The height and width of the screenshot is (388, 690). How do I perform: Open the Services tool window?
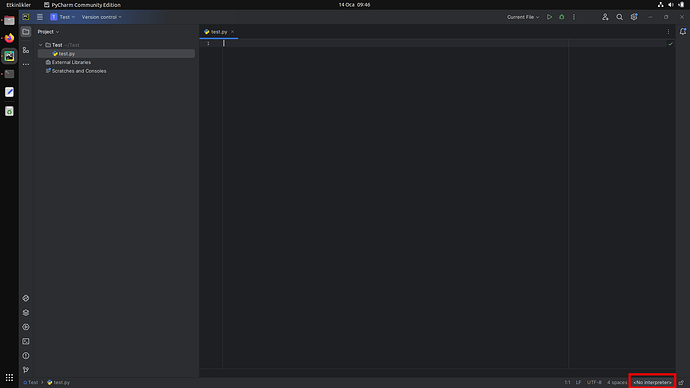[x=26, y=327]
